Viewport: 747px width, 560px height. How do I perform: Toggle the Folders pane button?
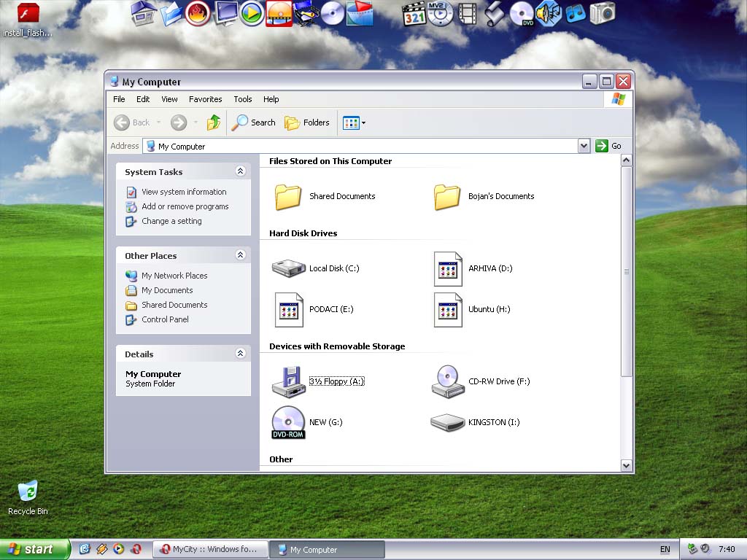pos(307,122)
